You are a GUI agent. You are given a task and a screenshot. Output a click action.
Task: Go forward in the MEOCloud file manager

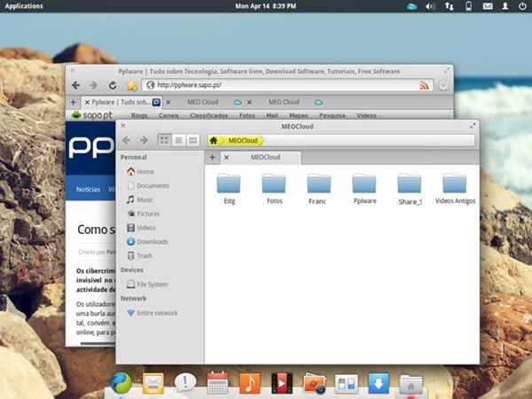(x=145, y=140)
